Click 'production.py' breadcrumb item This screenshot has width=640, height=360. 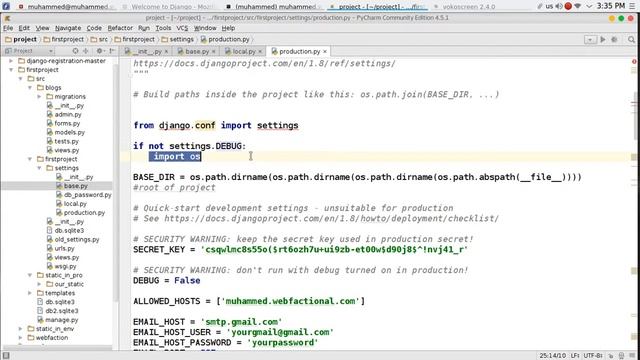[225, 40]
